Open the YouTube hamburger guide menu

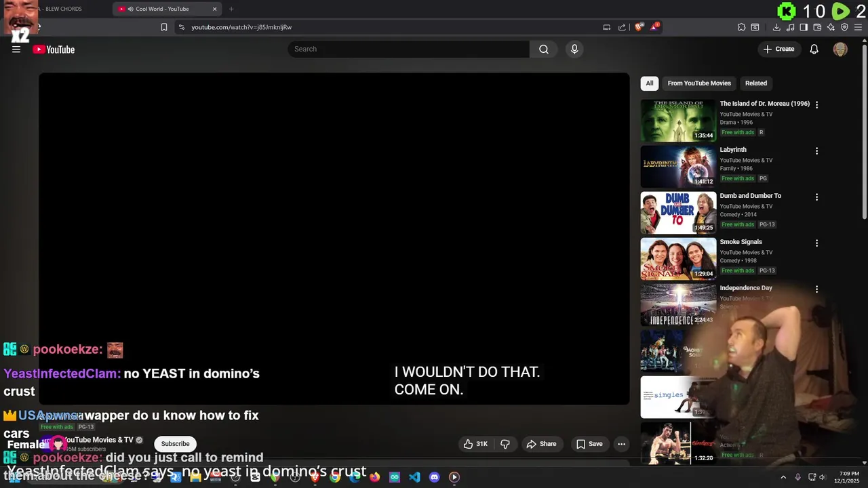click(x=16, y=49)
